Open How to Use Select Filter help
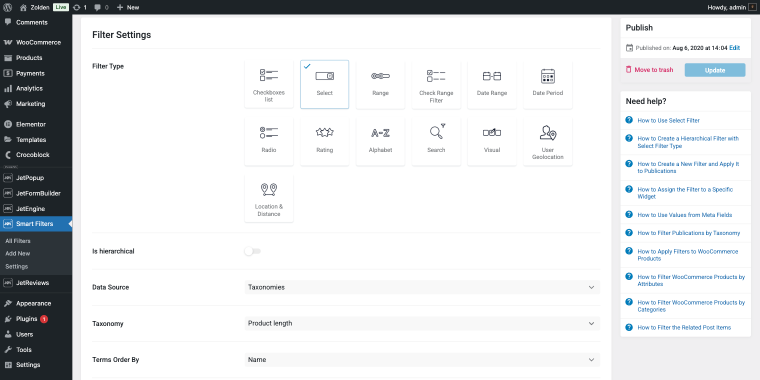Image resolution: width=760 pixels, height=380 pixels. [x=668, y=120]
